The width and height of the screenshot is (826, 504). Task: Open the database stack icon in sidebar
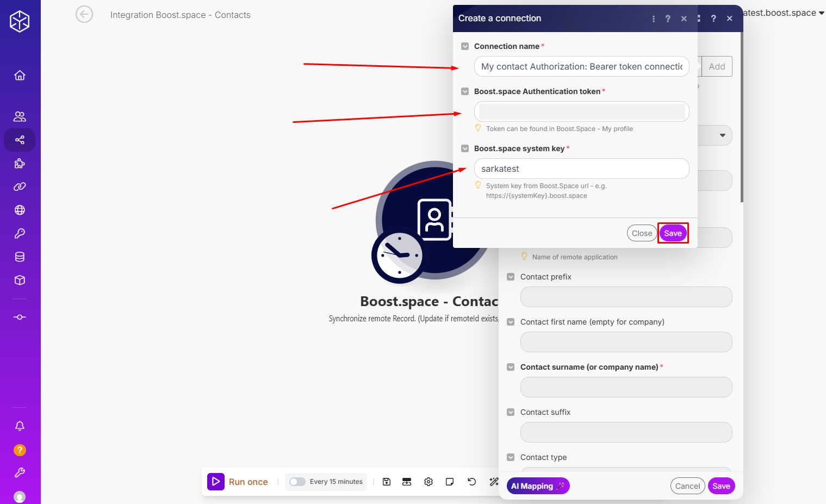coord(20,257)
